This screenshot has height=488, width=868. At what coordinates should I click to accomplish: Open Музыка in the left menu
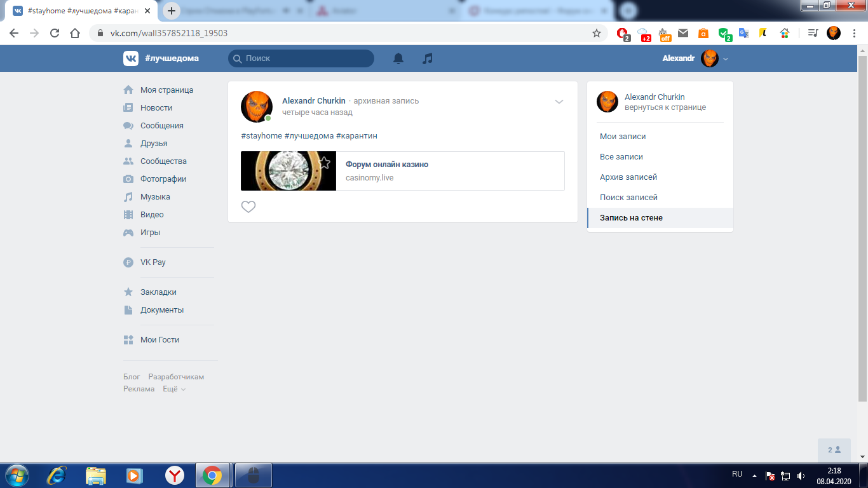(155, 197)
